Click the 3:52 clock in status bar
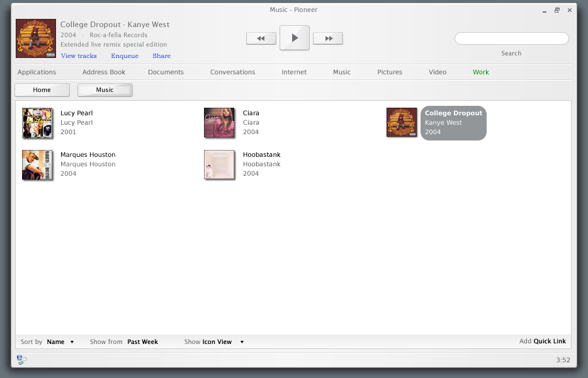Screen dimensions: 588x378 click(563, 360)
